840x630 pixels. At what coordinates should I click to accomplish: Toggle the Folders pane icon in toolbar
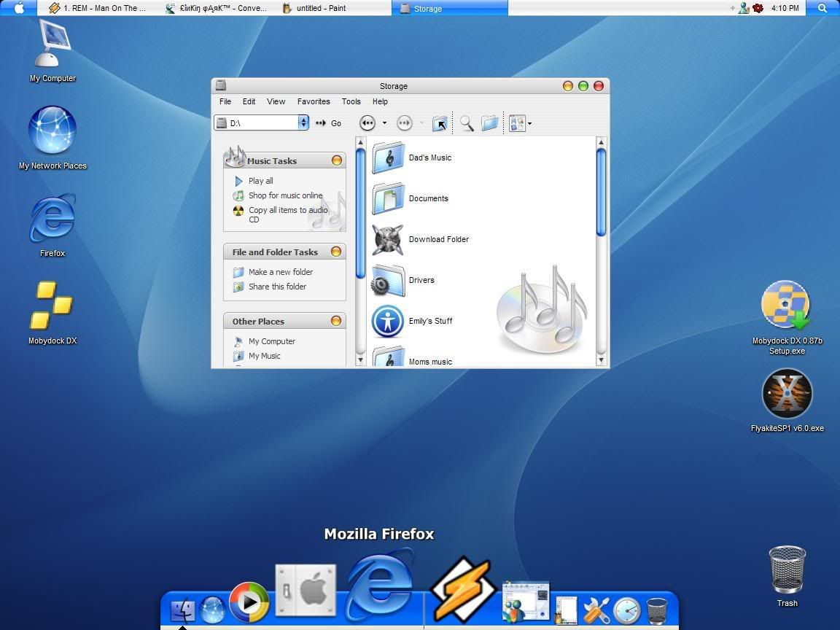point(490,124)
